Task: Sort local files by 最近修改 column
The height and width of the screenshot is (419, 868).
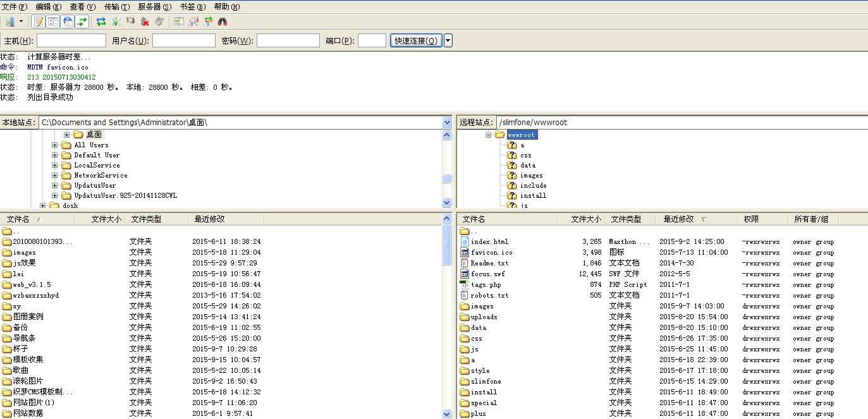Action: pos(226,219)
